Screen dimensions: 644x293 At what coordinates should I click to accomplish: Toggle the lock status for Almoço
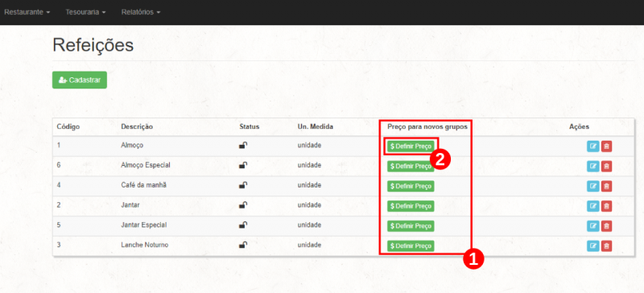click(243, 145)
